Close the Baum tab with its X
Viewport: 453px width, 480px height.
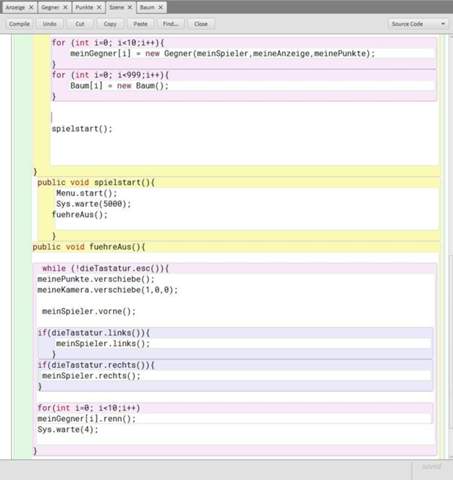(160, 7)
